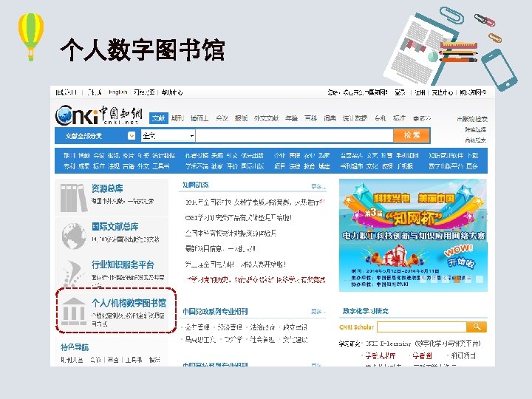This screenshot has height=399, width=532.
Task: Select the 期刊 search tab
Action: (x=177, y=118)
